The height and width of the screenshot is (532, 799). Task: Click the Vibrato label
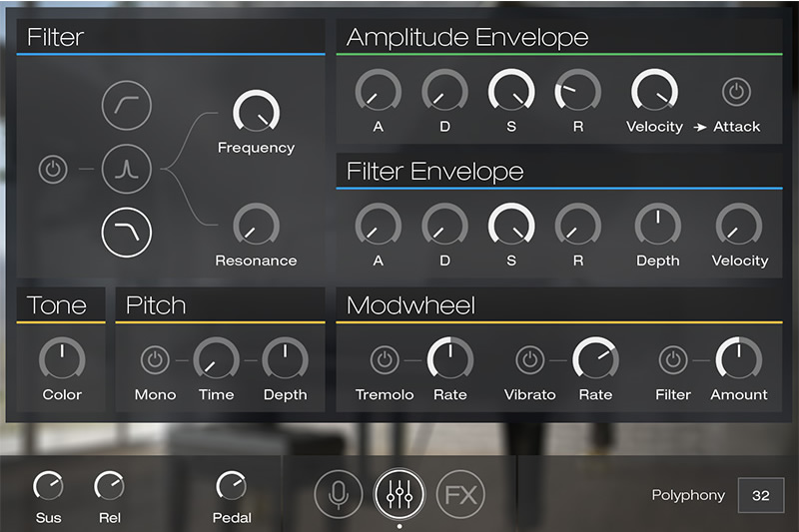[530, 394]
